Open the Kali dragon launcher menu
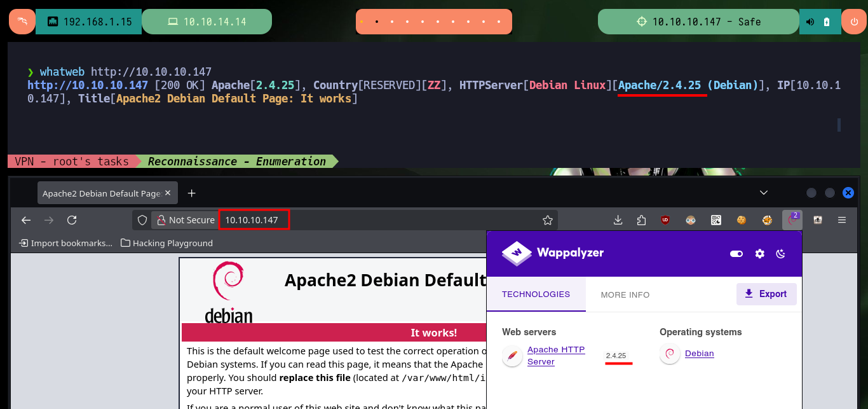This screenshot has width=868, height=409. [22, 22]
